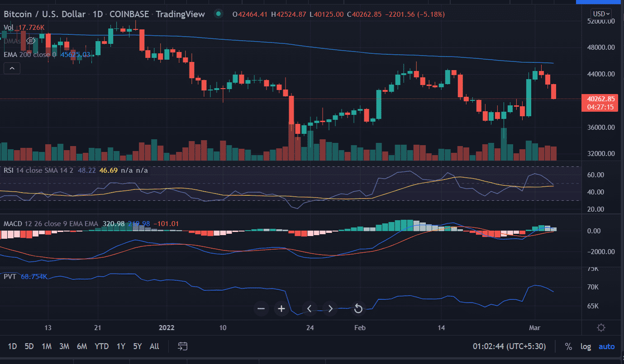This screenshot has height=364, width=624.
Task: Collapse the indicator legend with chevron button
Action: point(12,68)
